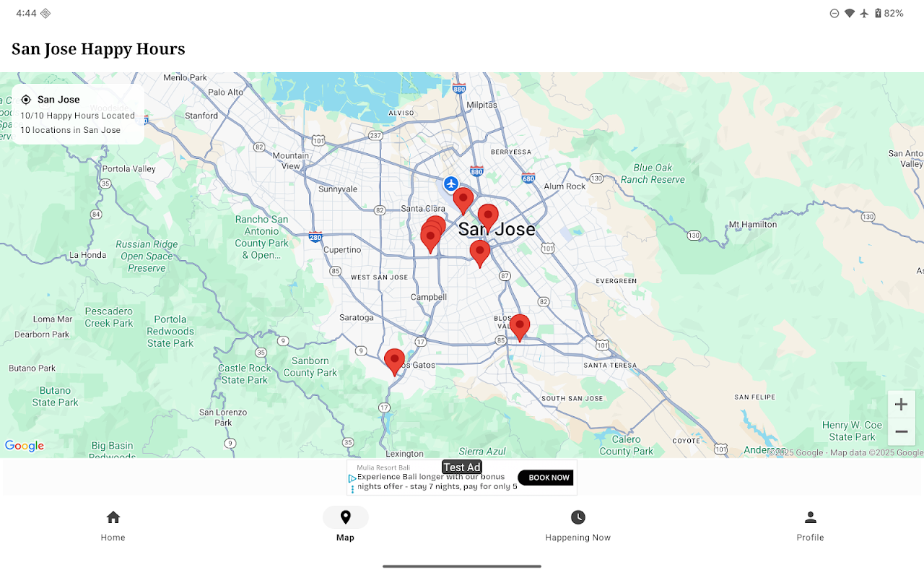Click the Google logo on map

(x=25, y=446)
